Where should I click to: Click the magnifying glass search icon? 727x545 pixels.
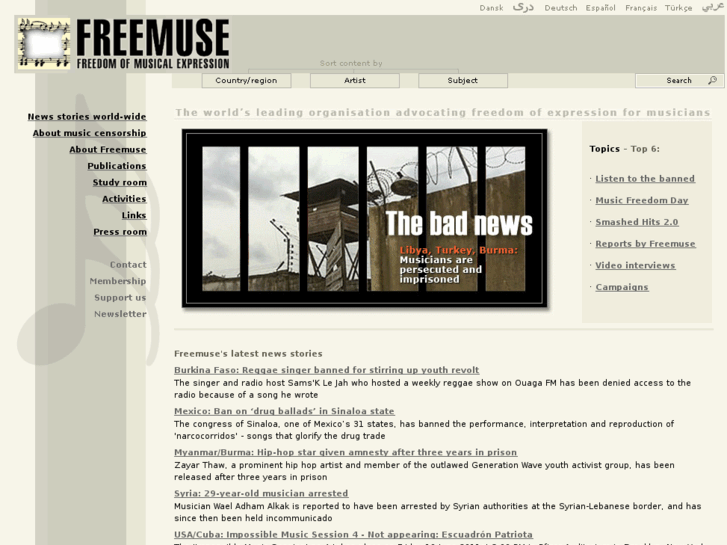point(713,80)
